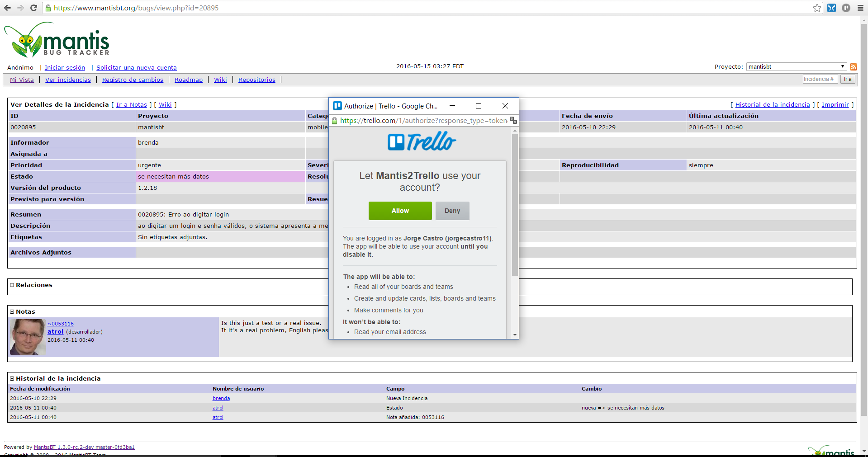Click 'brenda' in the Informador row
This screenshot has width=868, height=457.
point(148,143)
